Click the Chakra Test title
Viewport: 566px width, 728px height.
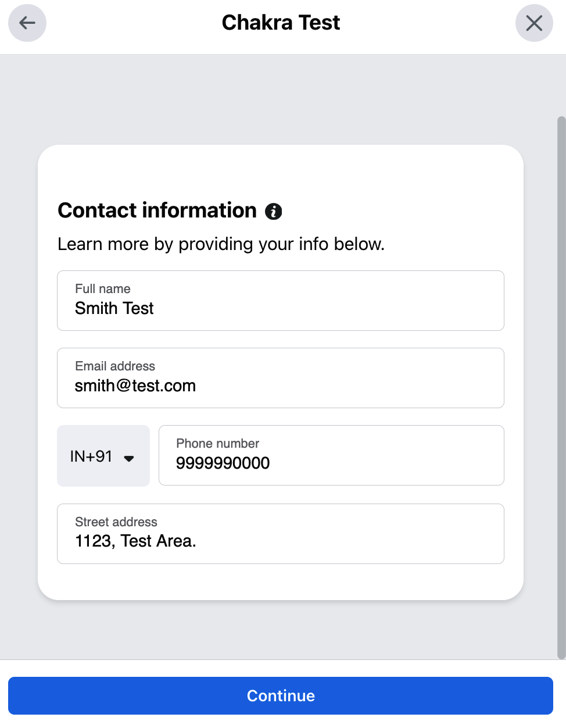click(x=281, y=23)
